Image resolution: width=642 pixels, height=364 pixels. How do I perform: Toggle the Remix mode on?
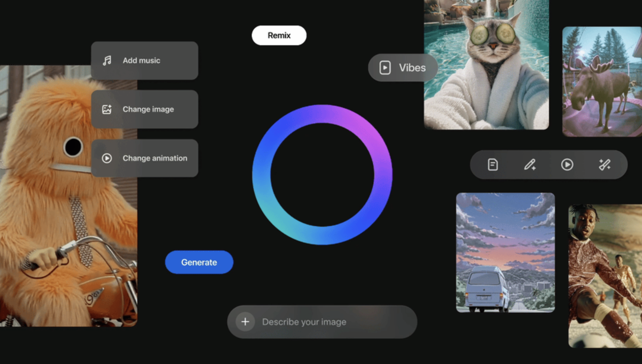[x=279, y=35]
